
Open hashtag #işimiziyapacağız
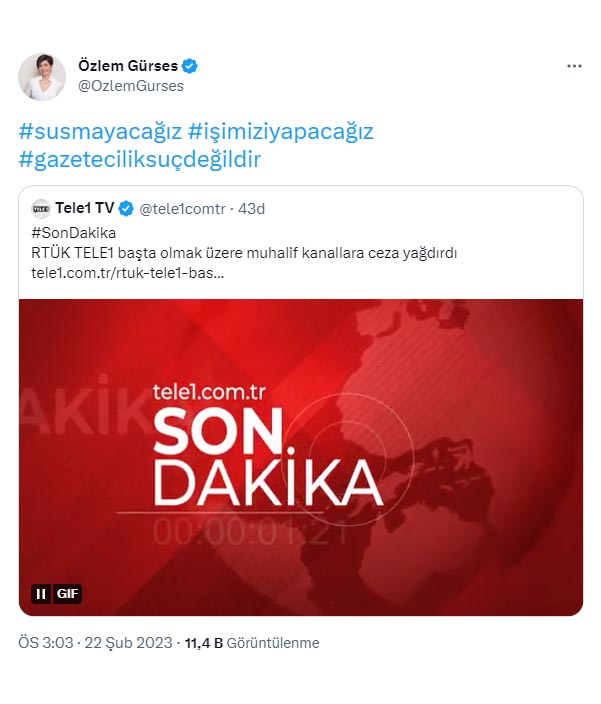tap(281, 132)
